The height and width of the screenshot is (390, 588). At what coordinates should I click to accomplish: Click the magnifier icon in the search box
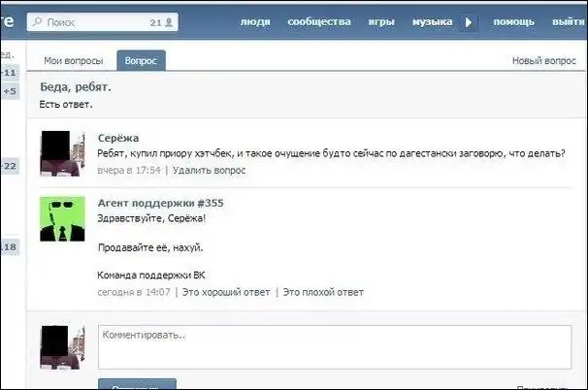click(38, 21)
